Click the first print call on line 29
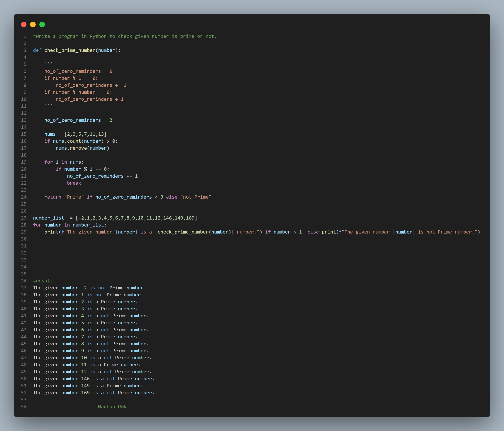This screenshot has height=431, width=504. pos(51,232)
